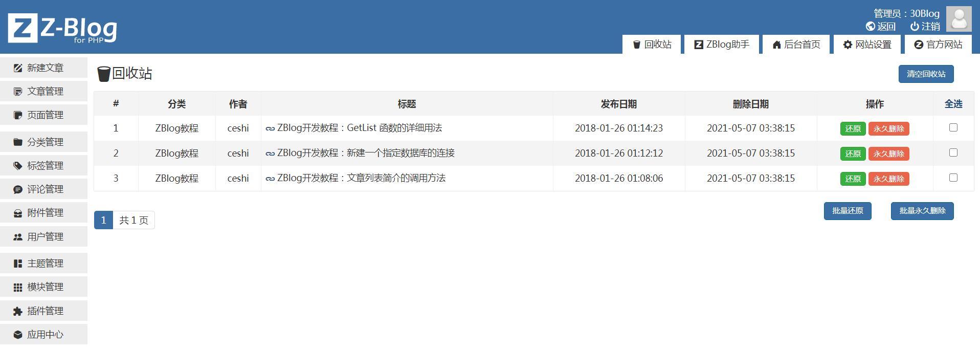Permanently delete row 2 with 永久删除
The height and width of the screenshot is (350, 980).
888,154
